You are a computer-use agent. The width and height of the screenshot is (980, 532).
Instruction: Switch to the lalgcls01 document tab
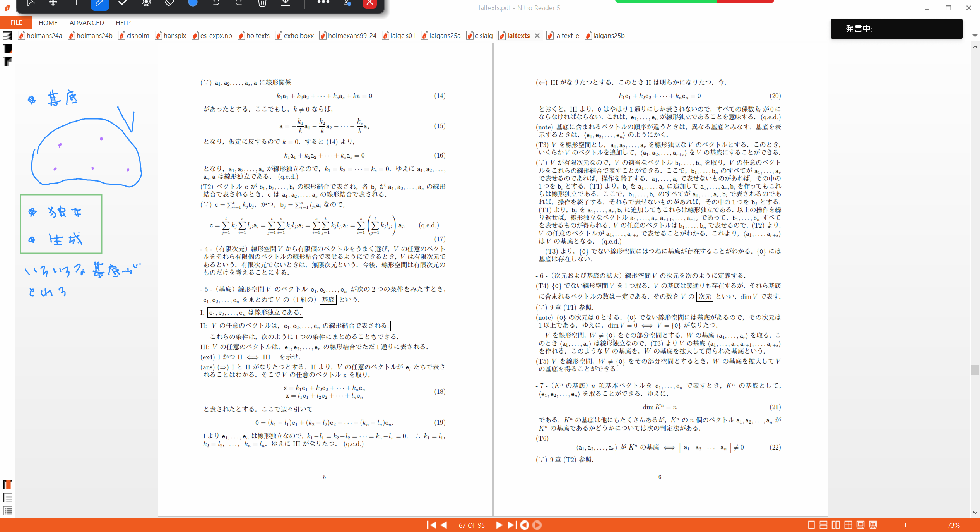[399, 36]
